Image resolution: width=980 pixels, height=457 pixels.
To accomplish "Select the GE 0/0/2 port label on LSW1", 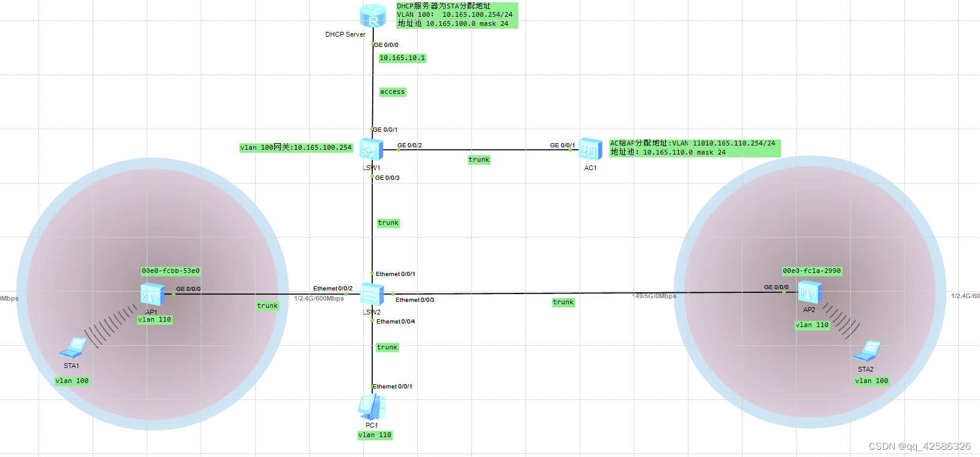I will click(409, 146).
